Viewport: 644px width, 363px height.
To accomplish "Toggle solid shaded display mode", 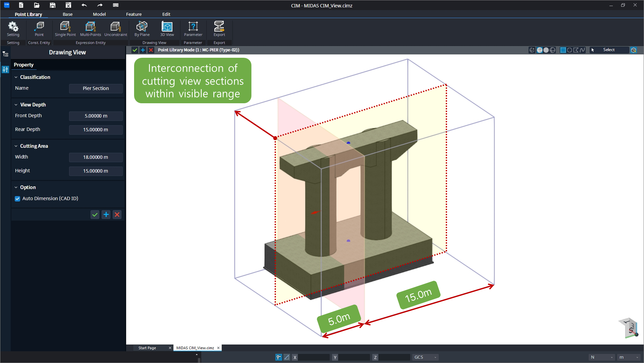I will [546, 50].
